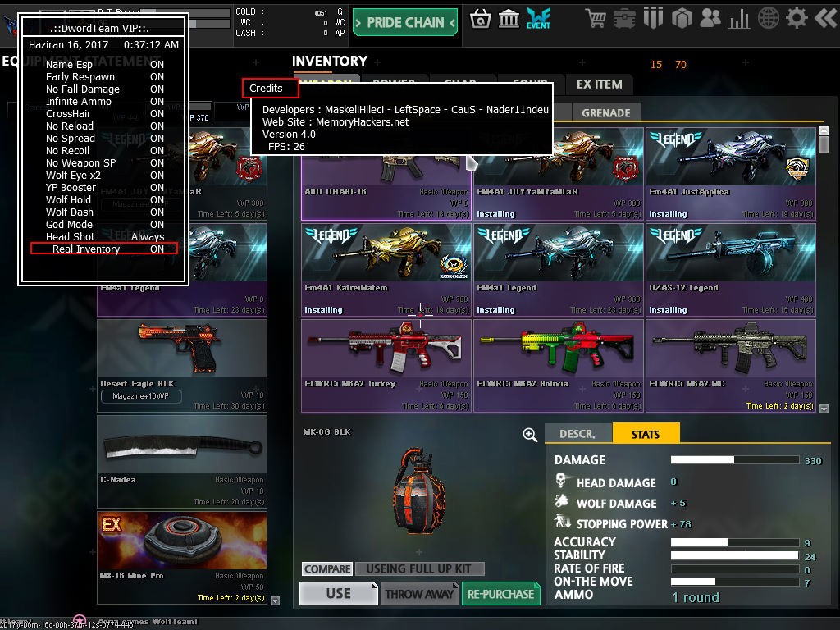Click Magazine+10WP on Desert Eagle BLK
Screen dimensions: 840x630
coord(141,396)
